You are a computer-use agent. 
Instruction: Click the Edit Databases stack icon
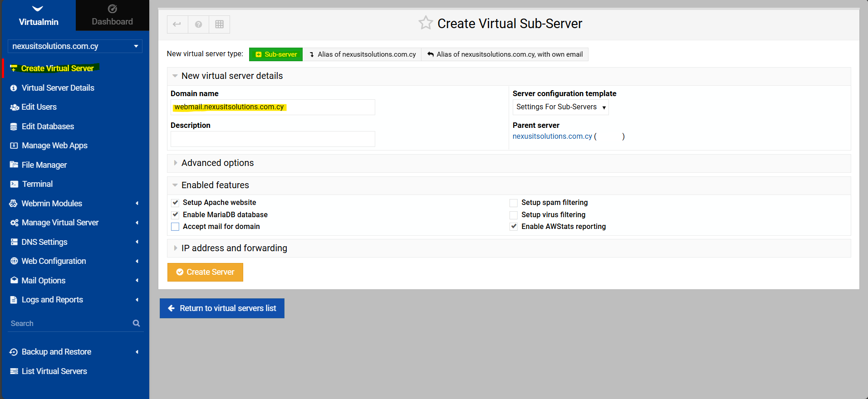tap(14, 127)
